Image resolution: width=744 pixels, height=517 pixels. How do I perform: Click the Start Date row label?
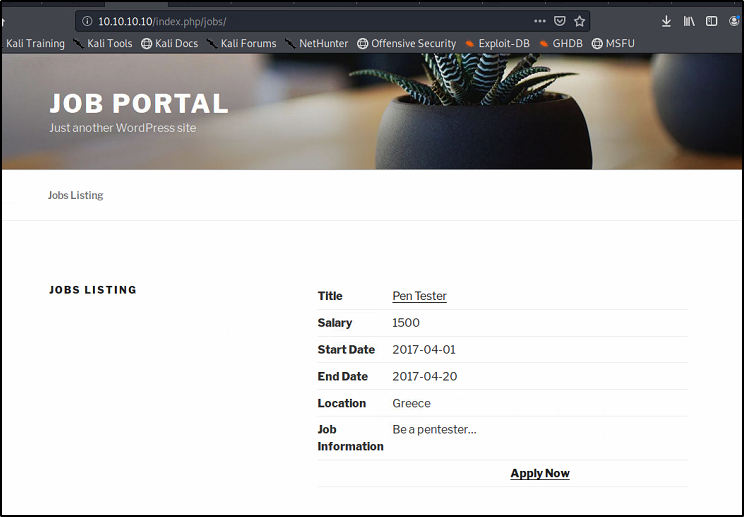tap(346, 350)
